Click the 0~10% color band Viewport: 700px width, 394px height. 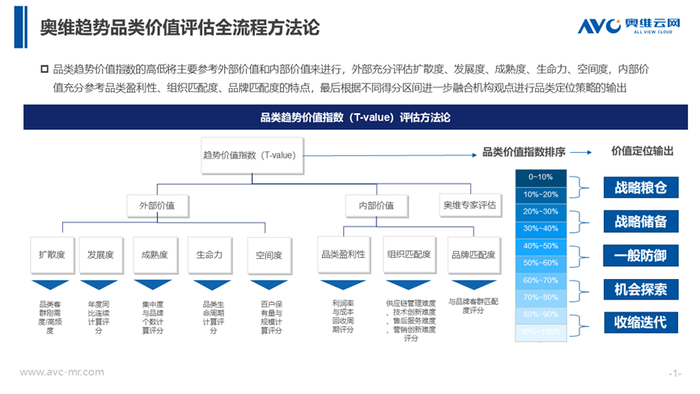[541, 178]
